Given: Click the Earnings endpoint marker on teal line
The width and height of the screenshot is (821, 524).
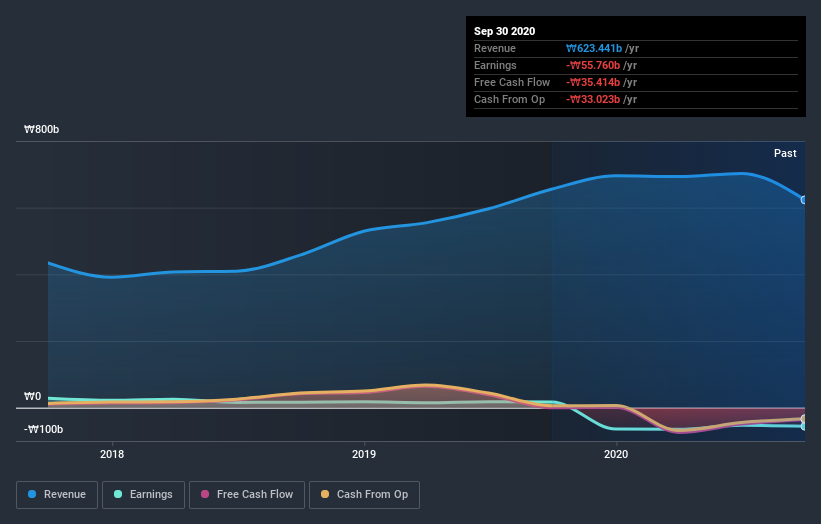Looking at the screenshot, I should tap(804, 426).
